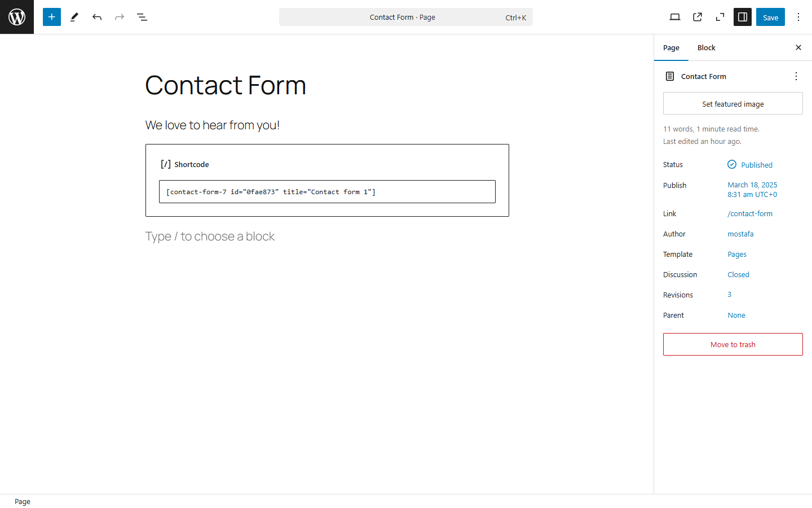This screenshot has width=812, height=508.
Task: Move the page to trash
Action: tap(732, 344)
